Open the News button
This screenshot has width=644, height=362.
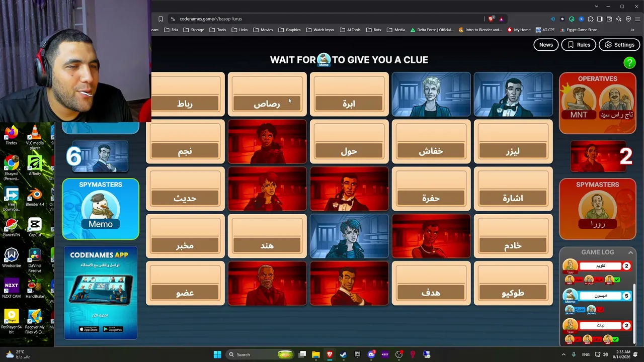[546, 45]
